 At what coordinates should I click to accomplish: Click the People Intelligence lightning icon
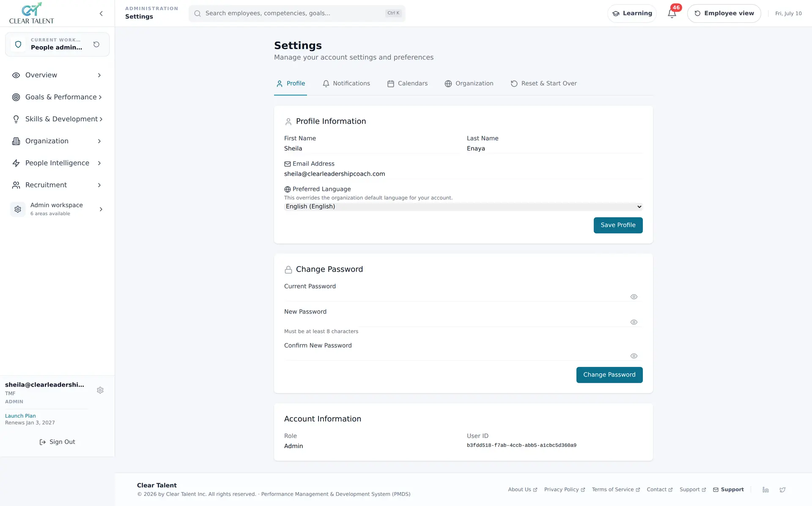pos(16,163)
